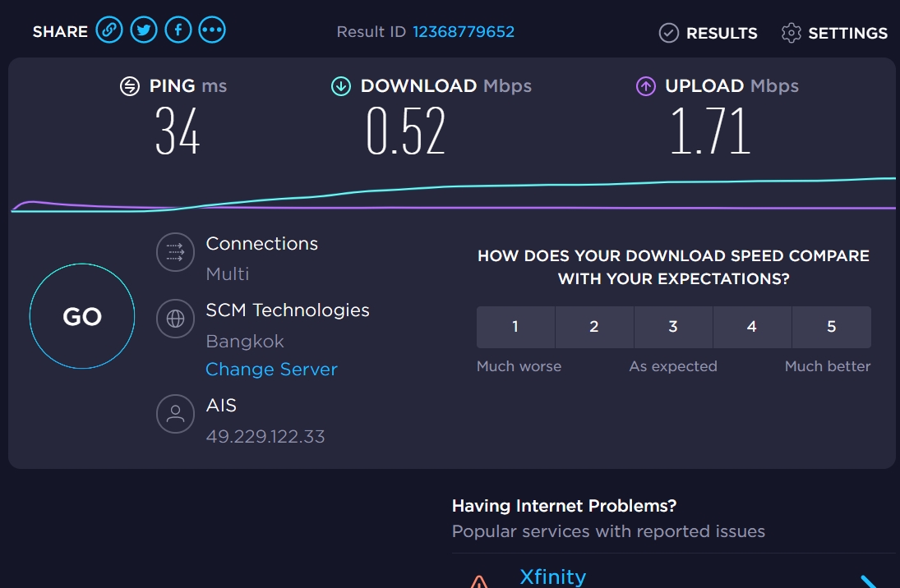
Task: Rate download speed 3 As expected
Action: pos(673,327)
